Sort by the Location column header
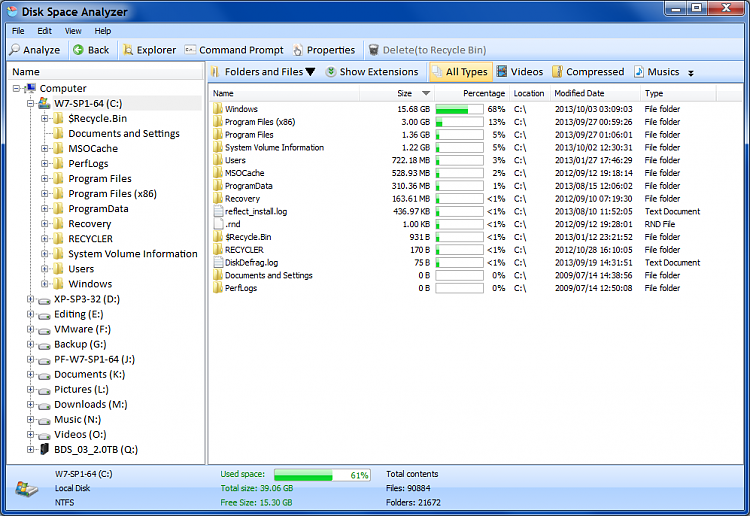This screenshot has width=750, height=516. tap(530, 93)
